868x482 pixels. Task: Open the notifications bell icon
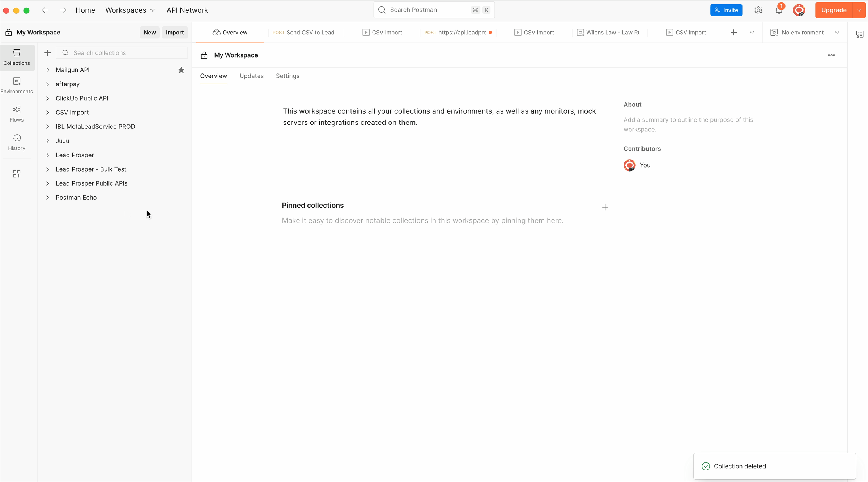coord(779,10)
